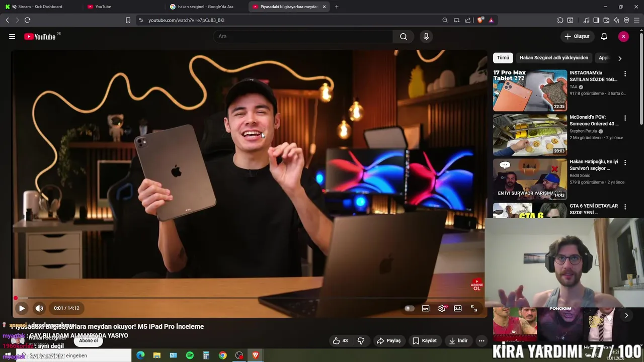Screen dimensions: 644x362
Task: Dislike the video
Action: pyautogui.click(x=361, y=340)
